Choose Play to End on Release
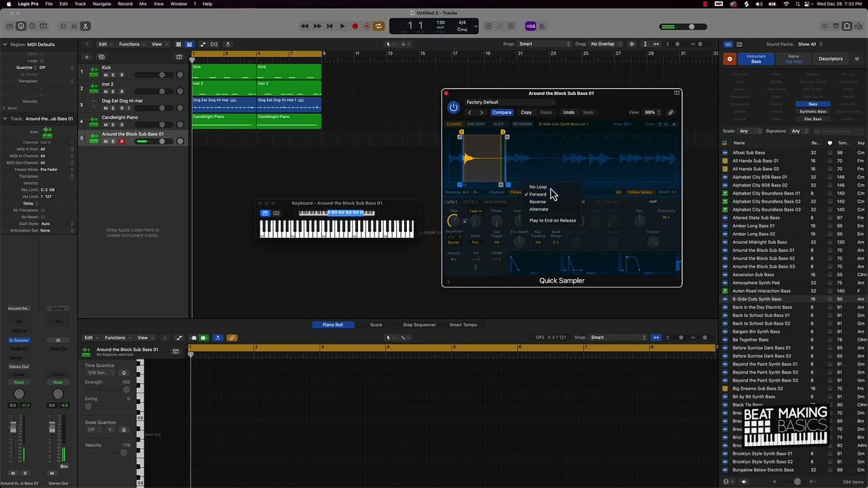This screenshot has width=868, height=488. (552, 220)
